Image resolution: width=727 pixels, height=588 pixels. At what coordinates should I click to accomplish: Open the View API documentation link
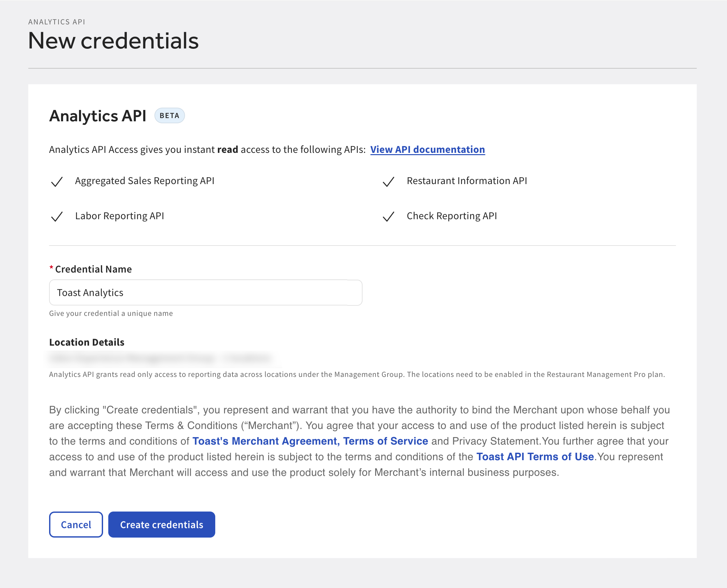427,149
